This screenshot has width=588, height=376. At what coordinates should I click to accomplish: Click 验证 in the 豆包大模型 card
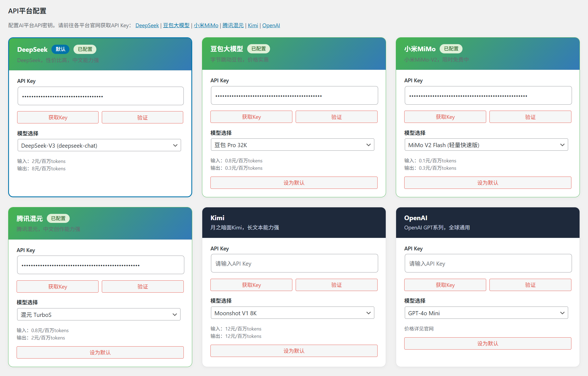[337, 117]
